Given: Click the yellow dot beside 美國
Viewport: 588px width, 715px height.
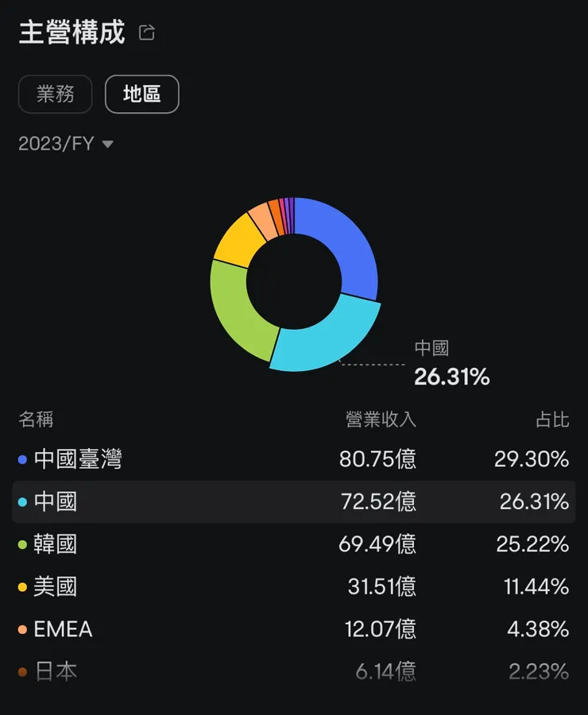Looking at the screenshot, I should 21,586.
